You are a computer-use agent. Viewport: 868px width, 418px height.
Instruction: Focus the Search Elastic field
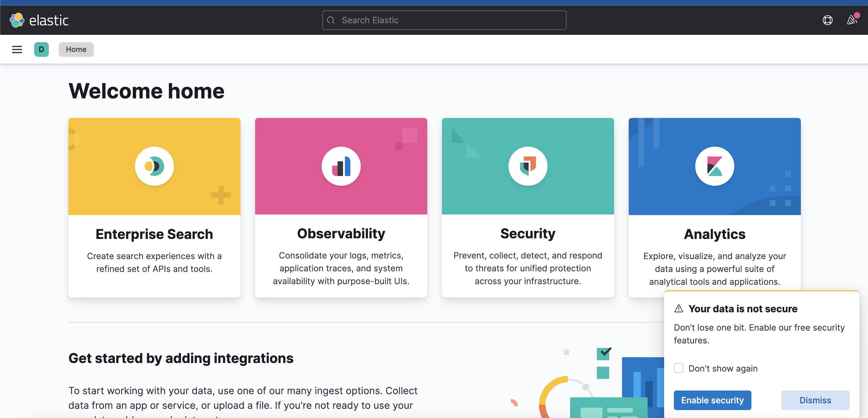pyautogui.click(x=444, y=20)
